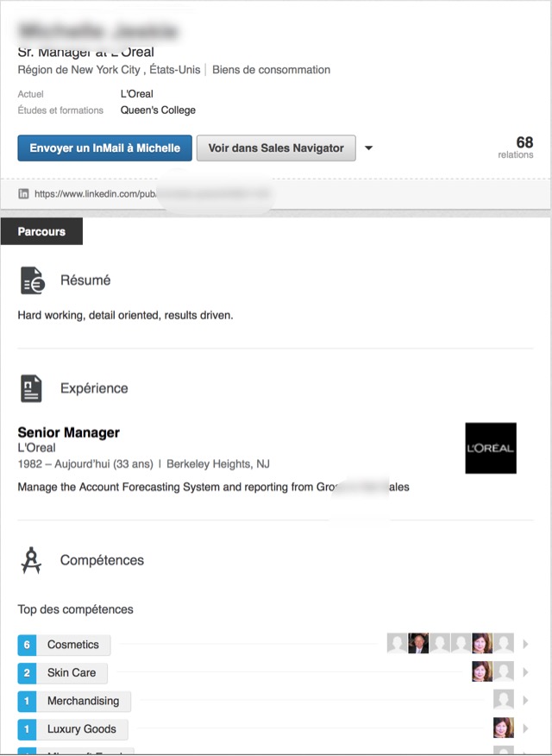Open the woman's photo endorser in Cosmetics row
This screenshot has width=552, height=756.
(x=482, y=643)
